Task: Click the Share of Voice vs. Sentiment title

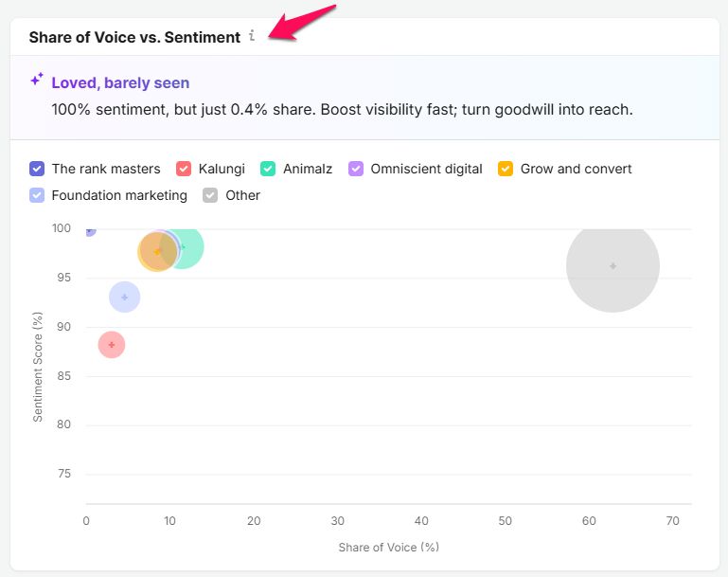Action: [x=134, y=37]
